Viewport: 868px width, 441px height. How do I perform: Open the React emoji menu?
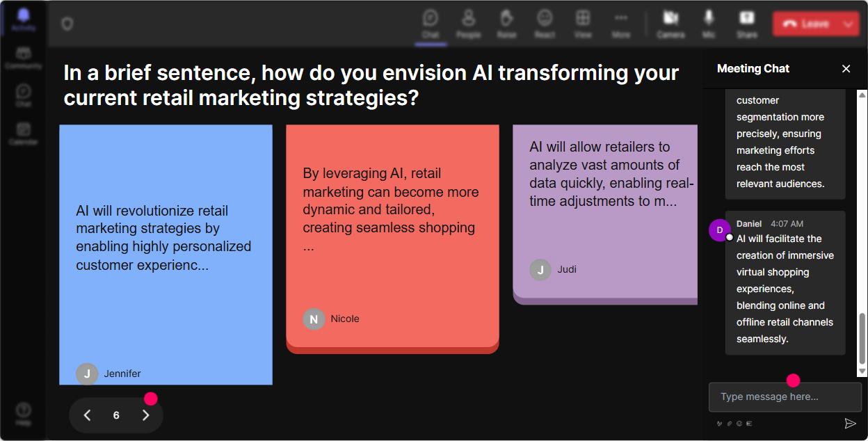pos(545,24)
